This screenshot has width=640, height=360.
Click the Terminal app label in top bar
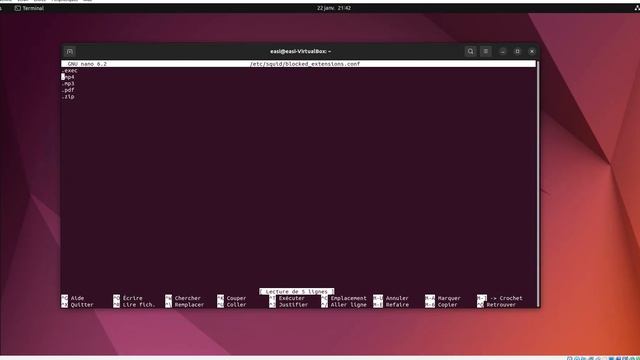(x=29, y=8)
